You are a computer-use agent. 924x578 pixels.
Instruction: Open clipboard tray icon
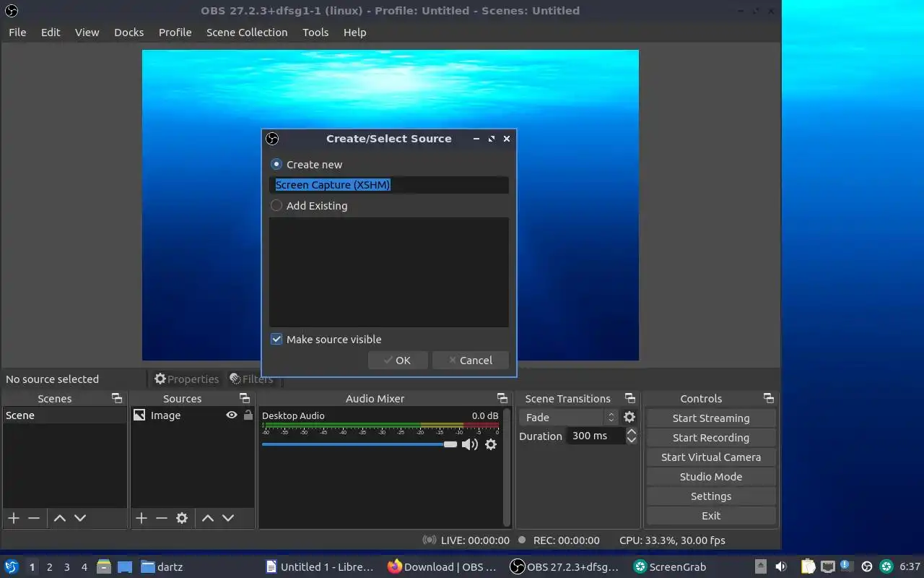pyautogui.click(x=808, y=566)
